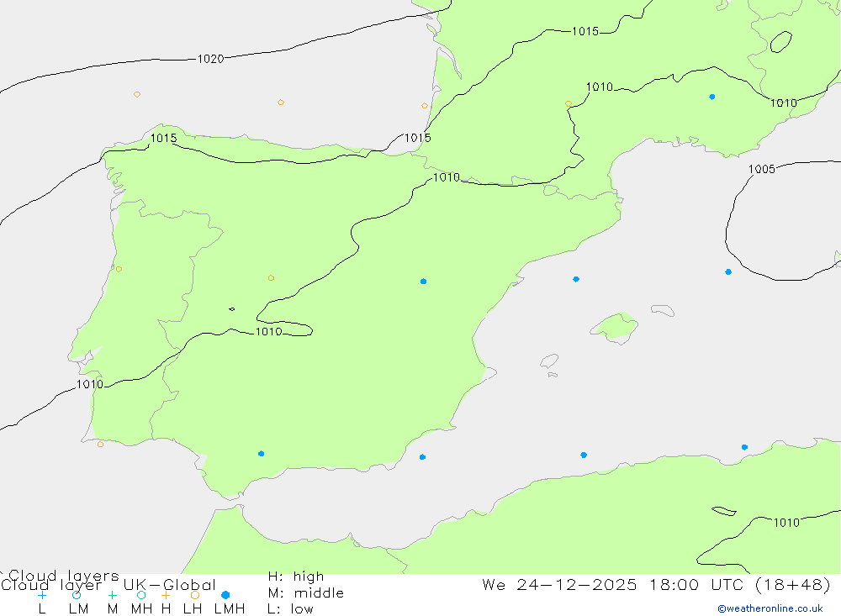Open the weatheronline.co.uk copyright link
This screenshot has width=841, height=616.
(x=770, y=608)
